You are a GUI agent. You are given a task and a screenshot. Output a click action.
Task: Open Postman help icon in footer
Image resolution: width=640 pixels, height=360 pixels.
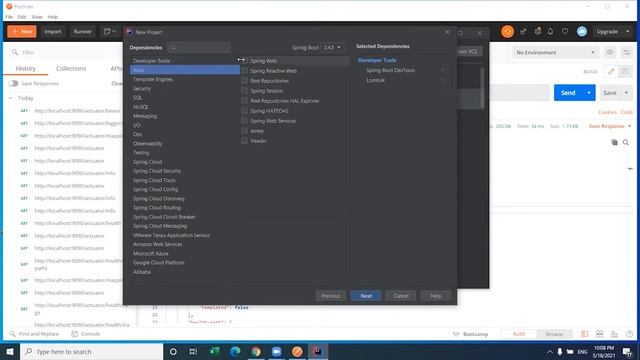[629, 334]
